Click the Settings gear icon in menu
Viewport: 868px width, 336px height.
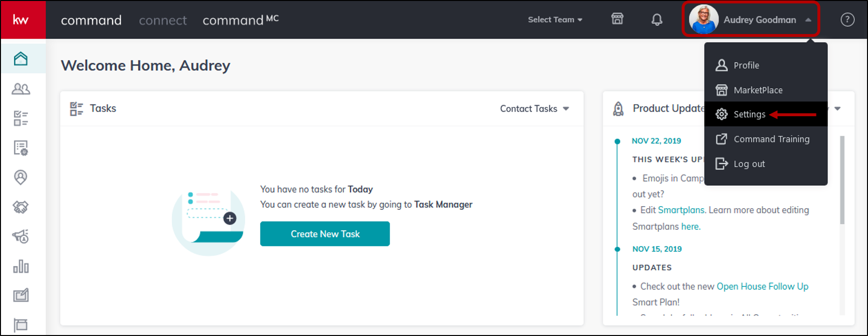[722, 114]
